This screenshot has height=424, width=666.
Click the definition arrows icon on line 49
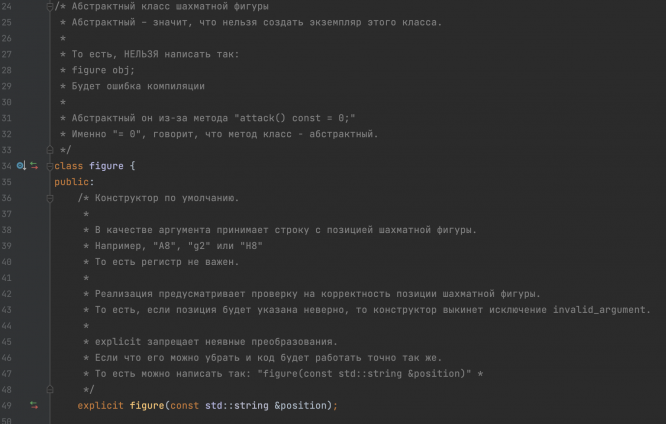(x=33, y=405)
